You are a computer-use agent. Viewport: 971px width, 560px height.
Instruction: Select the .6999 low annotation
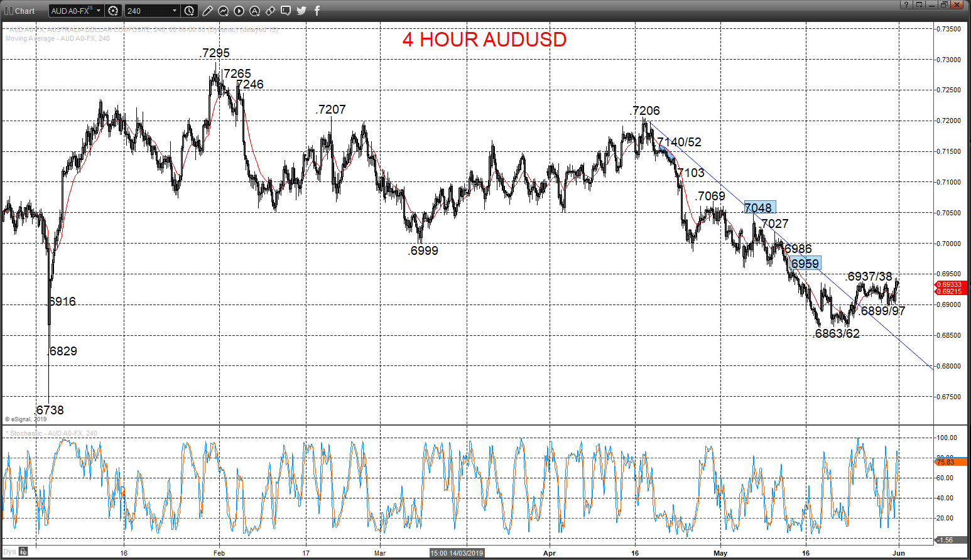[423, 251]
